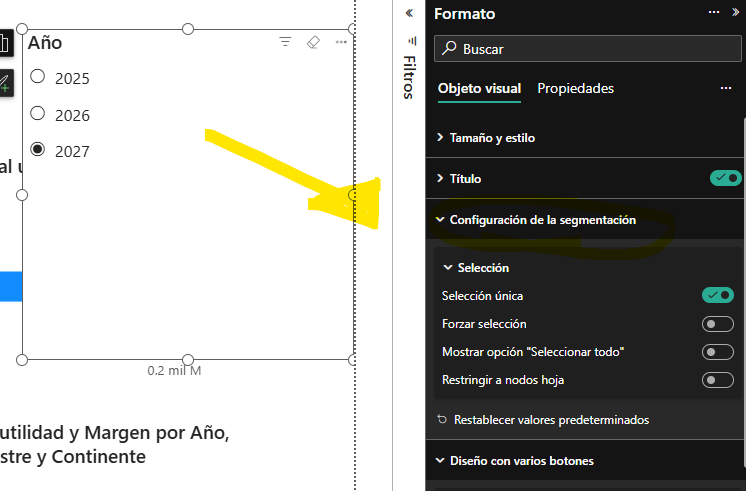Collapse the Diseño con varios botones section
This screenshot has height=491, width=746.
pyautogui.click(x=520, y=461)
